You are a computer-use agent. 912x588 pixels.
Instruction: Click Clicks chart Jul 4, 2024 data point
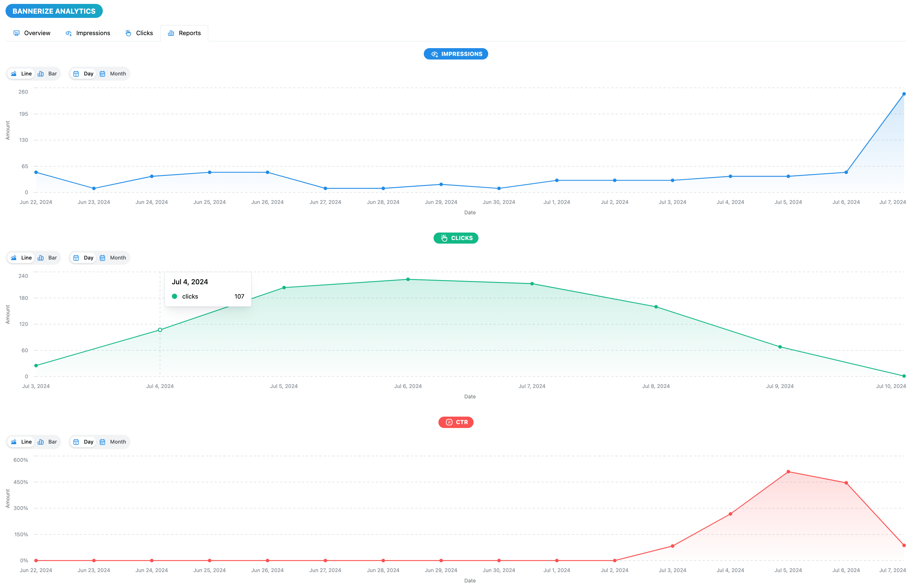(x=160, y=330)
